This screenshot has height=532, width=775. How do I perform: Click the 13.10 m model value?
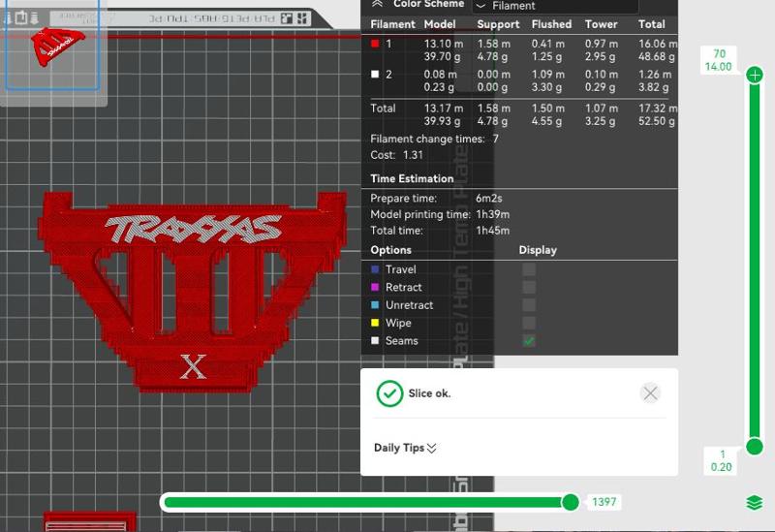pos(444,44)
